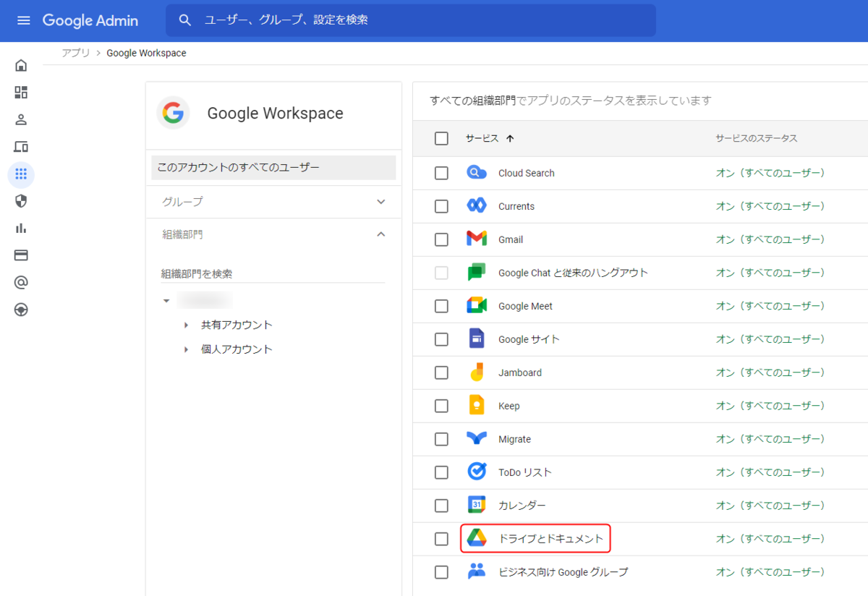The height and width of the screenshot is (596, 868).
Task: Click the サービスのステータス column header
Action: pyautogui.click(x=757, y=138)
